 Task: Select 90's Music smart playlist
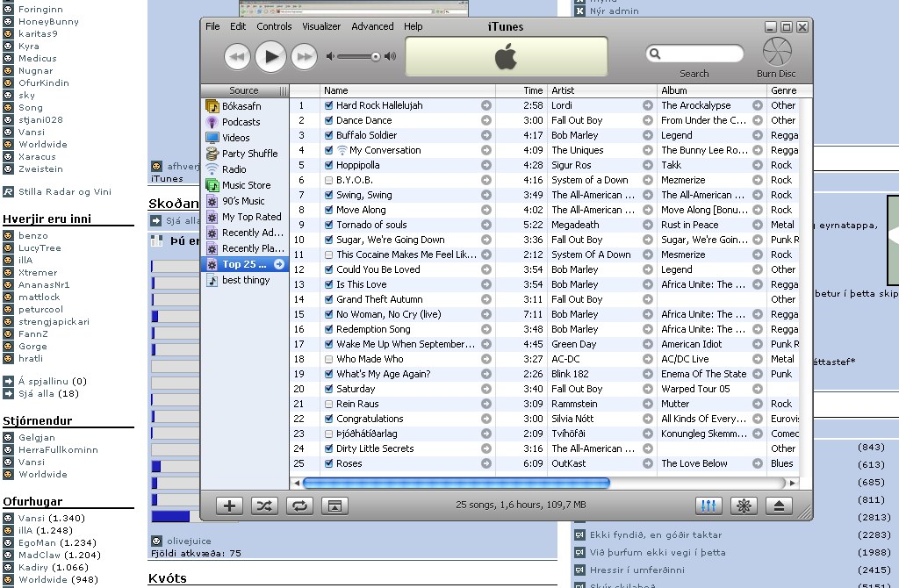[245, 201]
